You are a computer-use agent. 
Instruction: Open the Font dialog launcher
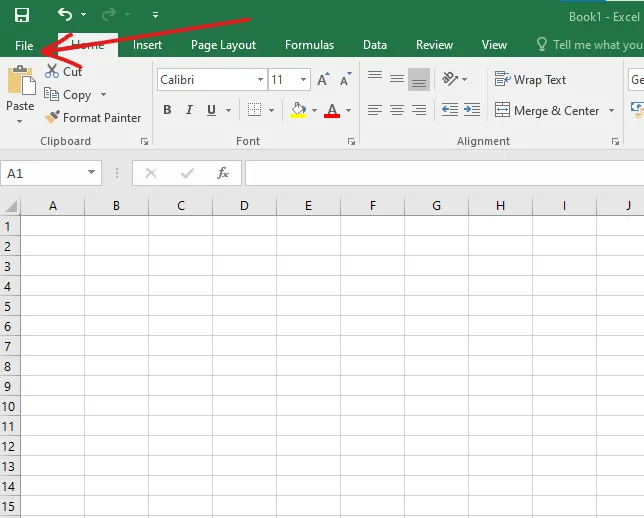pyautogui.click(x=351, y=142)
